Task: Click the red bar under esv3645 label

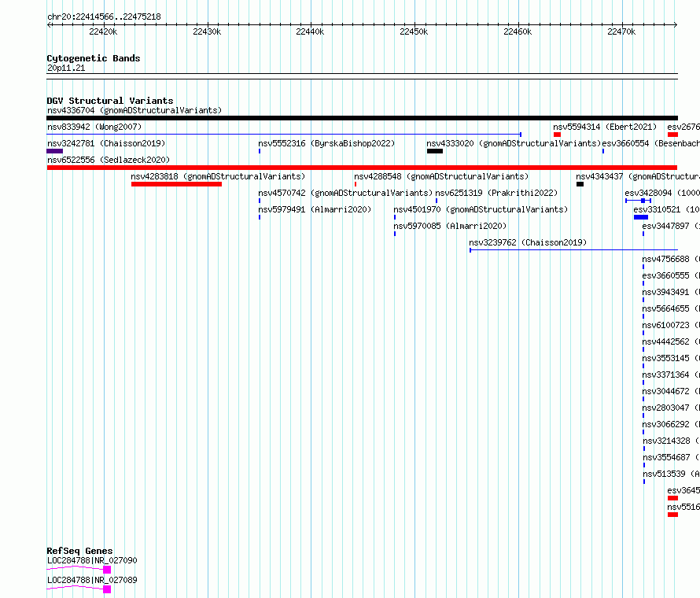Action: (672, 498)
